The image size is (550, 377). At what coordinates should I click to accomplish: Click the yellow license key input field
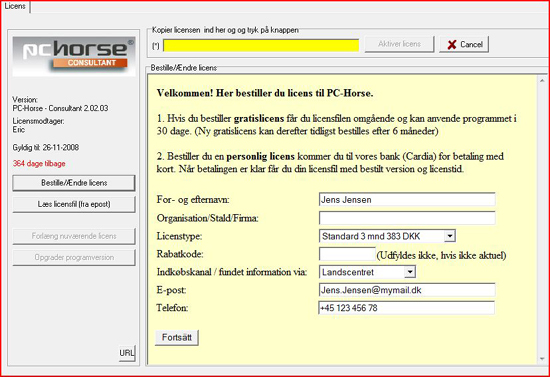pyautogui.click(x=261, y=46)
